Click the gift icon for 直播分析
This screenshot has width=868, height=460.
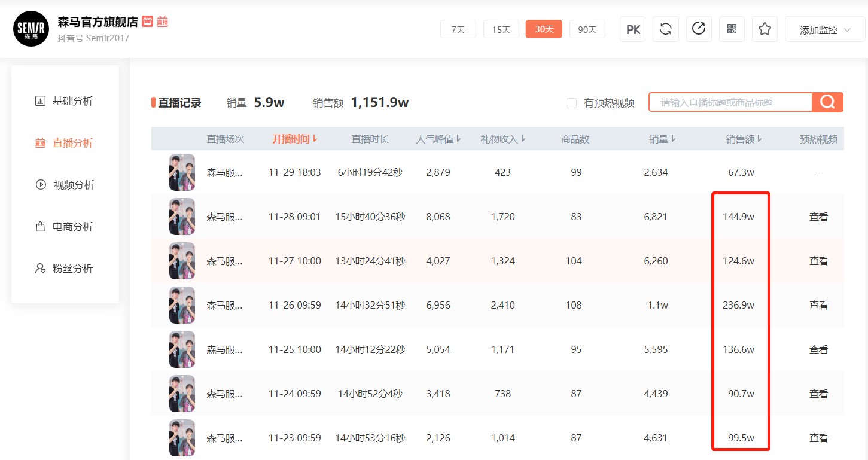(40, 143)
